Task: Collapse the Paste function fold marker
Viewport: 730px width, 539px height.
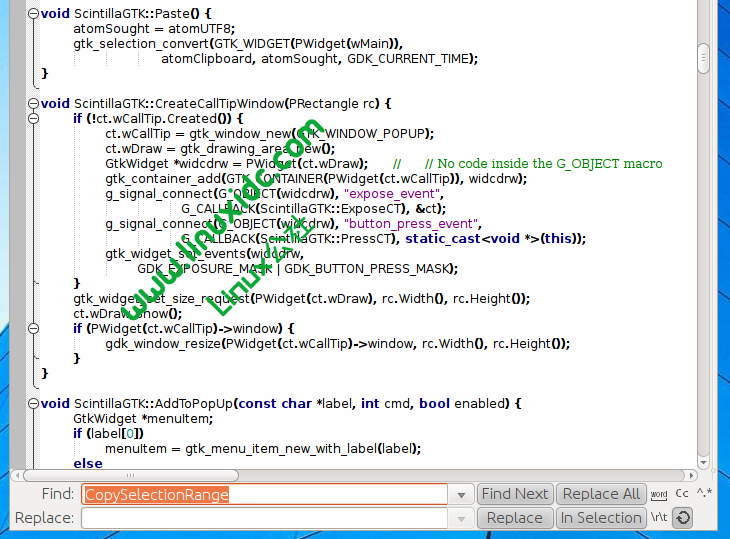Action: pos(32,14)
